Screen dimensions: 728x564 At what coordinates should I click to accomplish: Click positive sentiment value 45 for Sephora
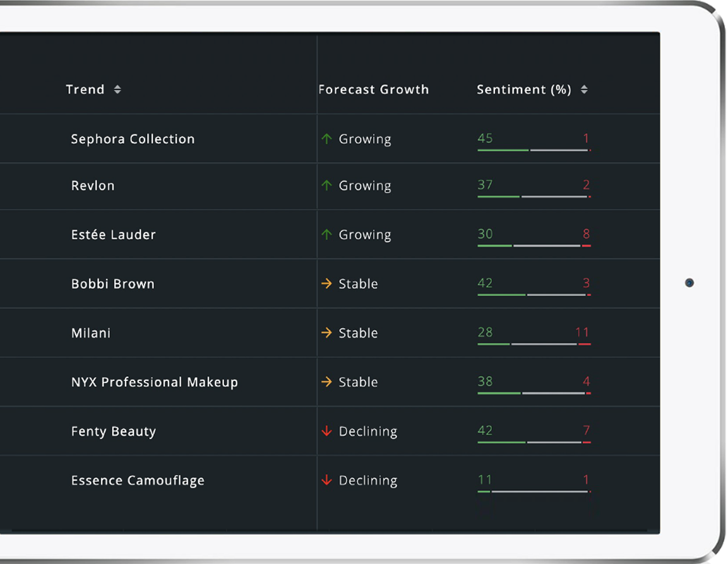(485, 138)
